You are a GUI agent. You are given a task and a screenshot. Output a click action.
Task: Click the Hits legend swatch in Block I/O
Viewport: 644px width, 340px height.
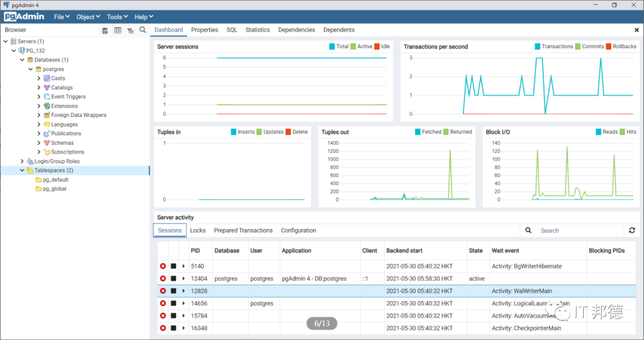click(x=622, y=132)
